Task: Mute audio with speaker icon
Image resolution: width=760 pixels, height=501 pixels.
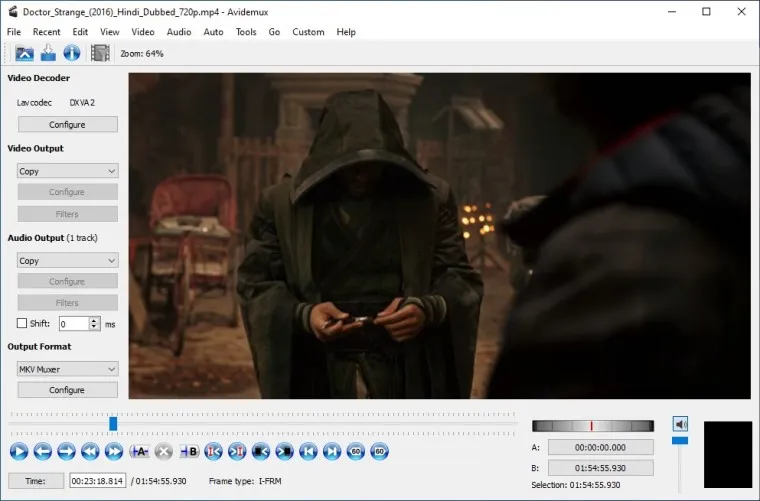Action: [680, 424]
